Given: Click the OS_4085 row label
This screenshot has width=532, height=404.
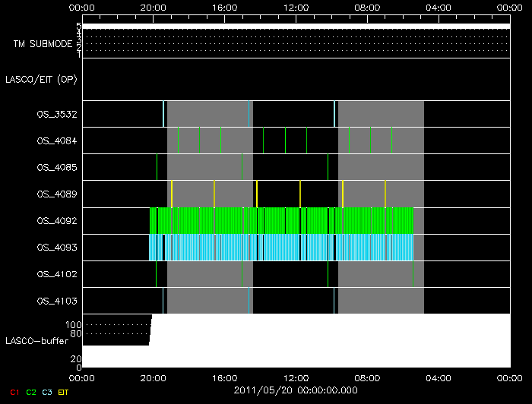Looking at the screenshot, I should (57, 167).
